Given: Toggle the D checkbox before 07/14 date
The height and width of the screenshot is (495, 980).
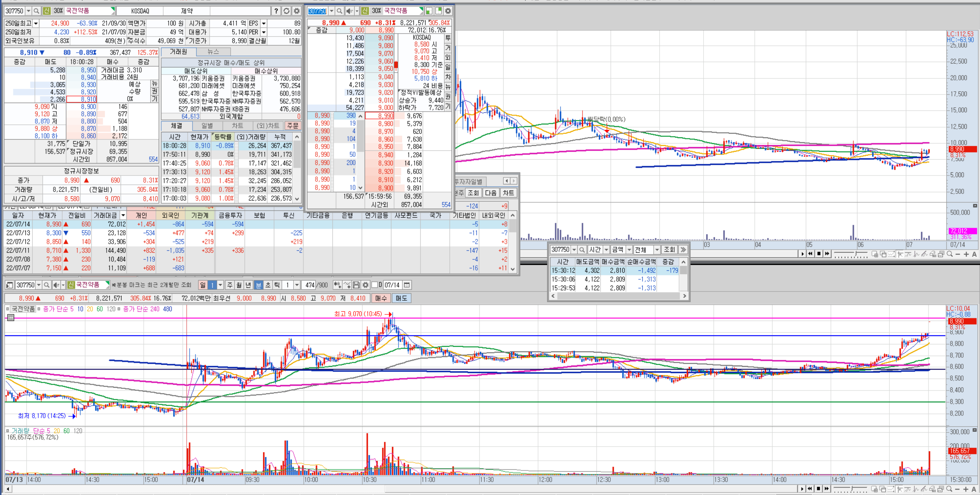Looking at the screenshot, I should [x=375, y=285].
